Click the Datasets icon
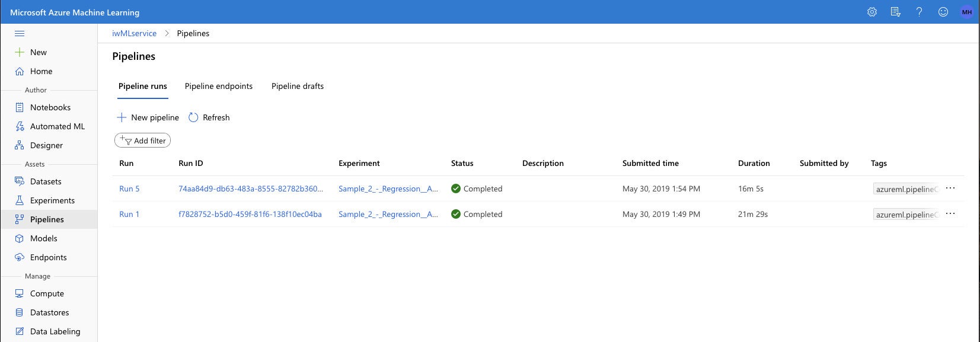Viewport: 980px width, 342px height. [20, 181]
